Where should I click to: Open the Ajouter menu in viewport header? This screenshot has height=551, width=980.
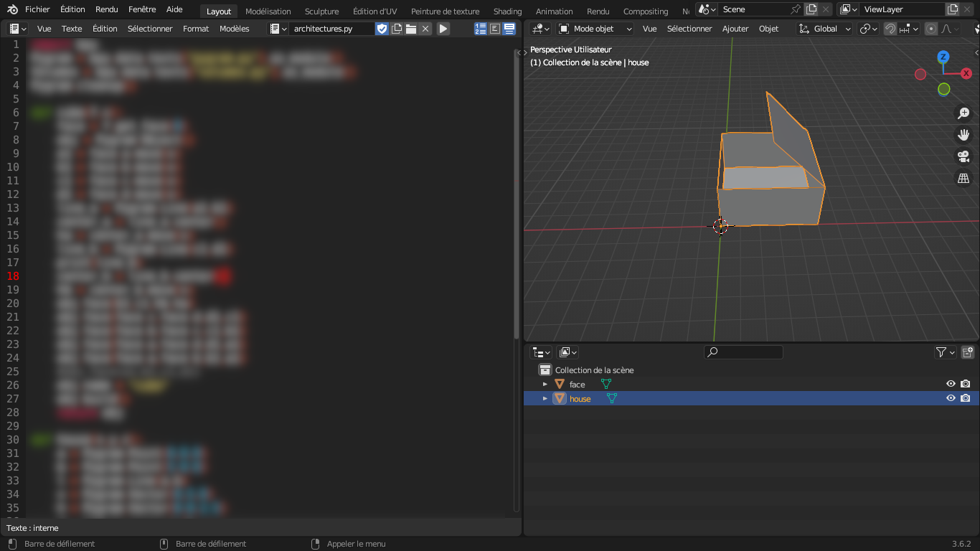pos(735,29)
